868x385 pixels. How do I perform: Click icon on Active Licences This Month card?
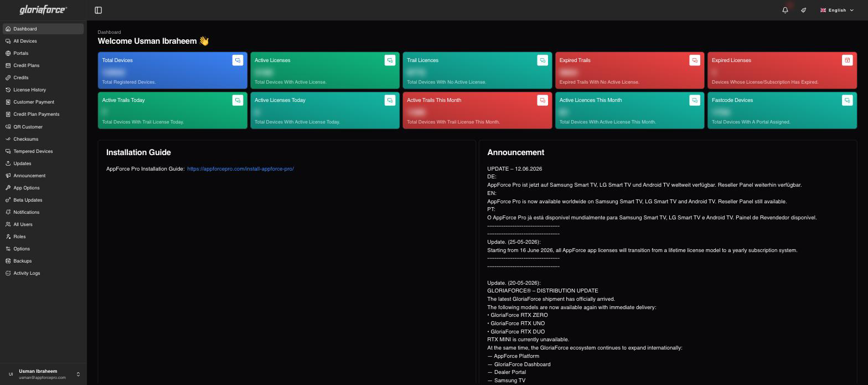click(x=695, y=100)
